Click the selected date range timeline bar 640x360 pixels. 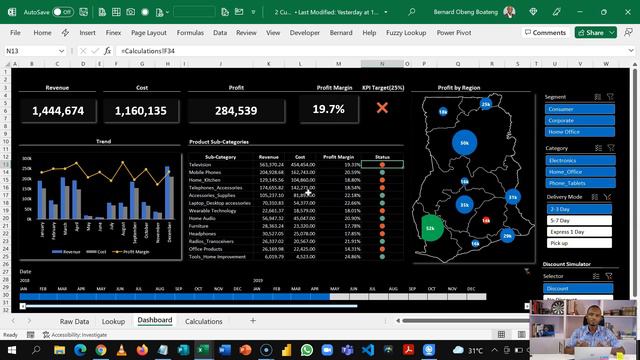[x=175, y=297]
